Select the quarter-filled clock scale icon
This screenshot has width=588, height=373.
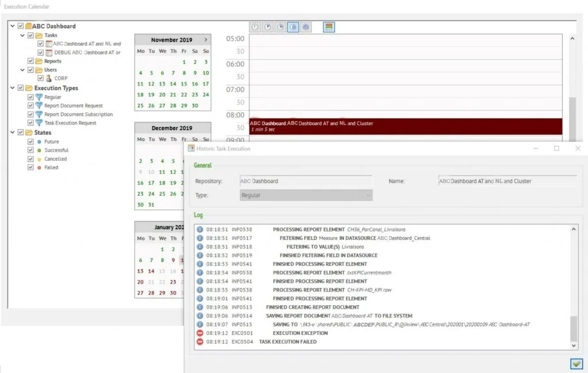pyautogui.click(x=280, y=27)
